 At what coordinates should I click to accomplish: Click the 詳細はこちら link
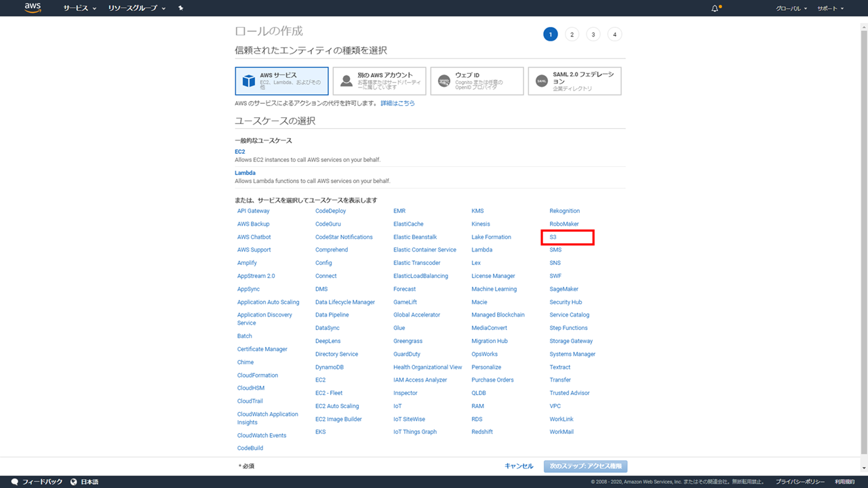pos(397,103)
